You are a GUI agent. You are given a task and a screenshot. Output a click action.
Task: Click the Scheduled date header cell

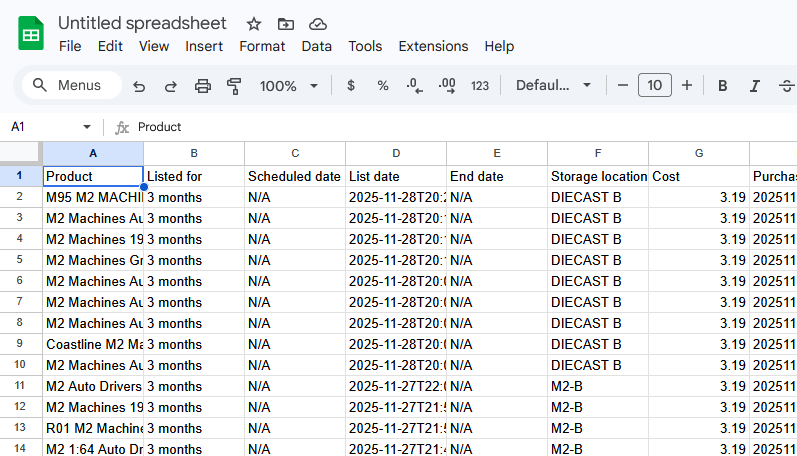(x=295, y=176)
